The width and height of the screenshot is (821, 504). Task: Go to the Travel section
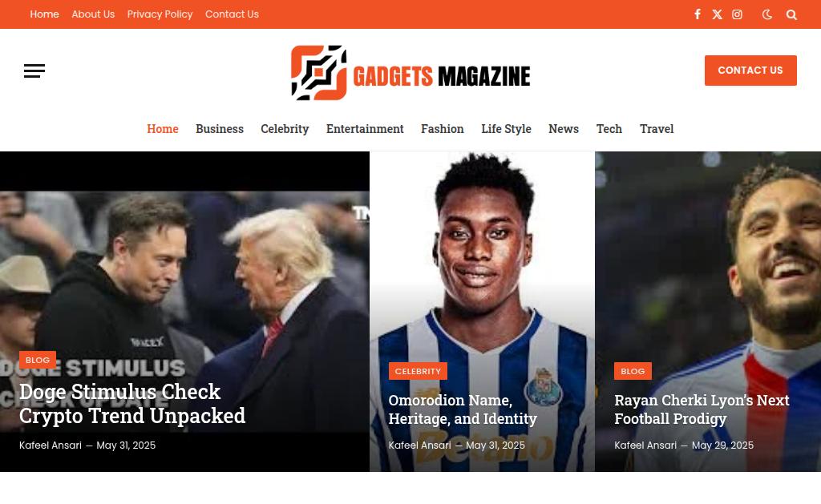tap(657, 129)
